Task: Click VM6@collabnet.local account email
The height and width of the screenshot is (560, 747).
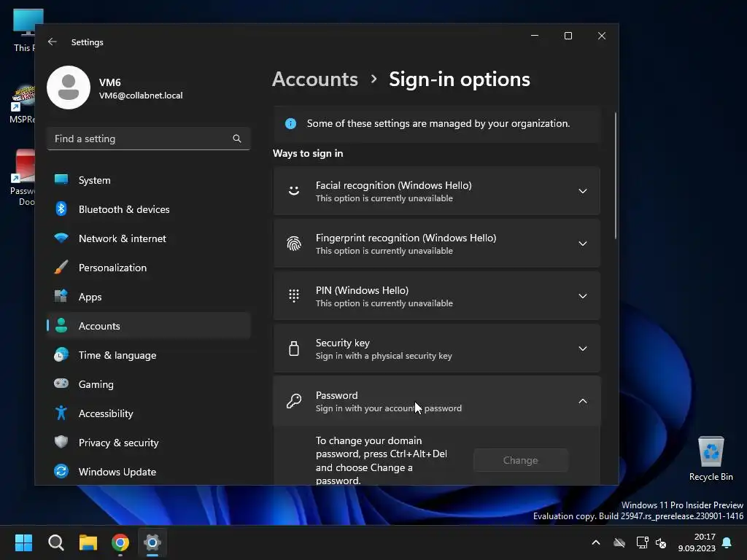Action: [x=141, y=96]
